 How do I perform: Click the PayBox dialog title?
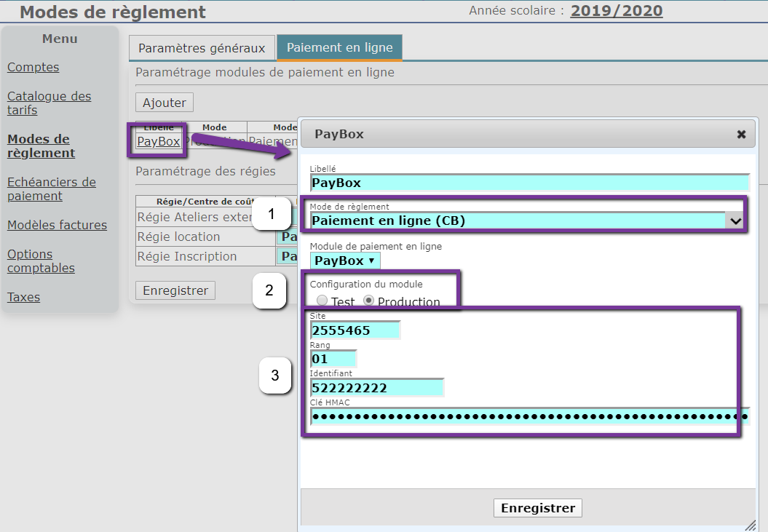click(x=339, y=134)
